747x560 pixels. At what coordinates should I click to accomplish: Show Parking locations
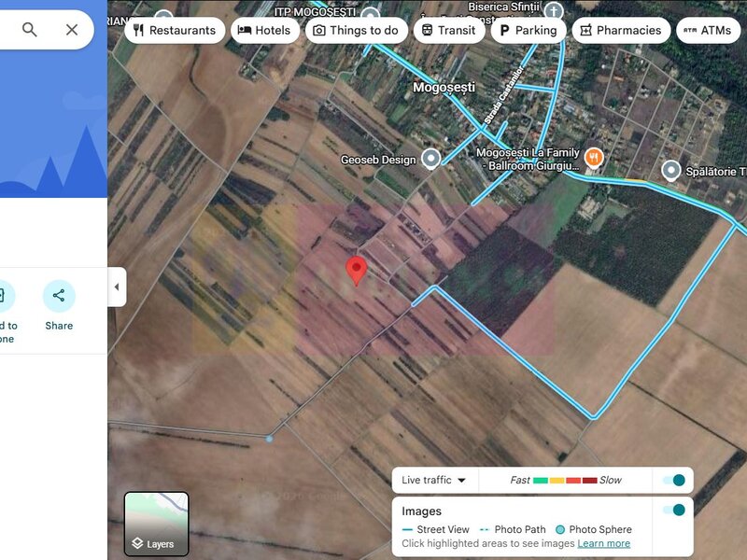point(529,31)
